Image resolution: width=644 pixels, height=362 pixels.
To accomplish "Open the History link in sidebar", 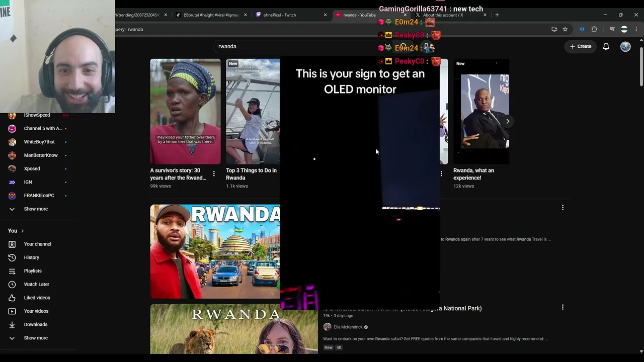I will tap(32, 257).
